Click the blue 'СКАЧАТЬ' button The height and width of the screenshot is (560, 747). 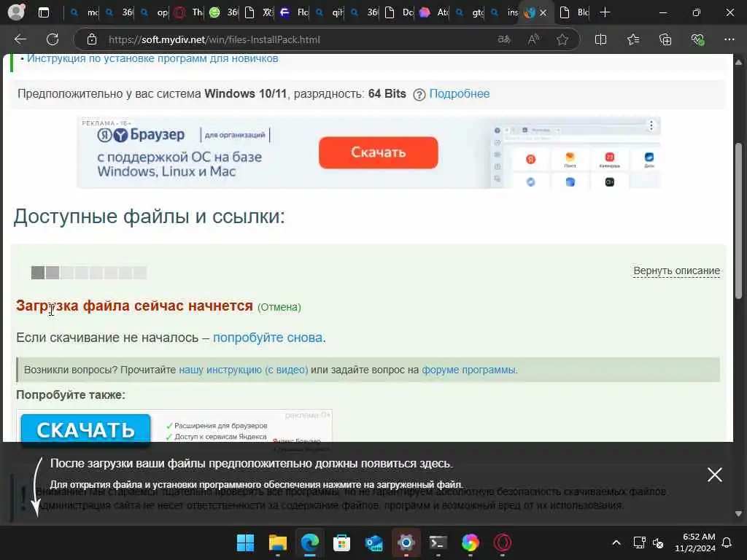tap(86, 429)
